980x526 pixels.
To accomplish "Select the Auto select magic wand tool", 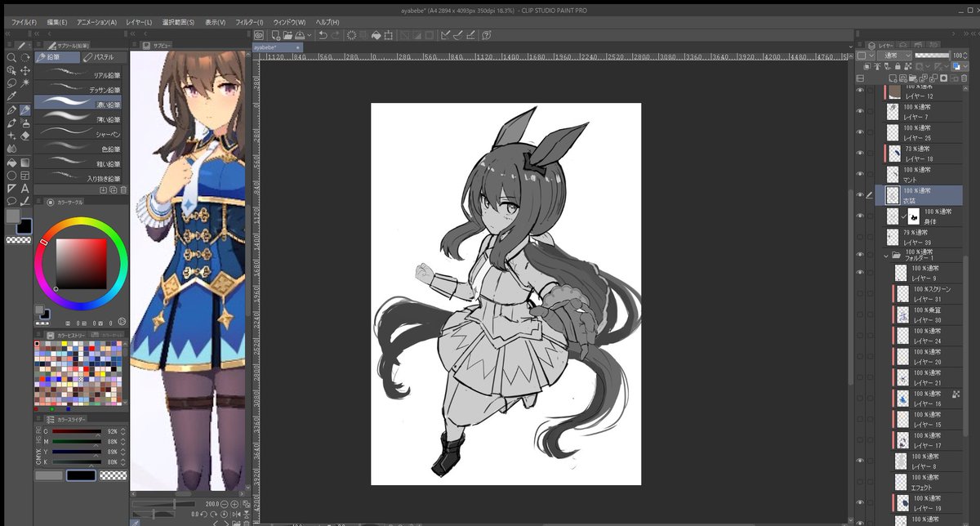I will (x=25, y=82).
